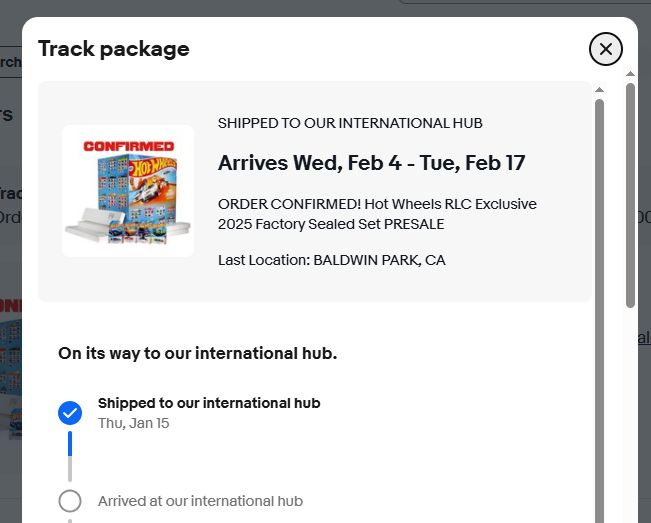Click Last Location: BALDWIN PARK, CA text
Viewport: 651px width, 523px height.
point(332,260)
